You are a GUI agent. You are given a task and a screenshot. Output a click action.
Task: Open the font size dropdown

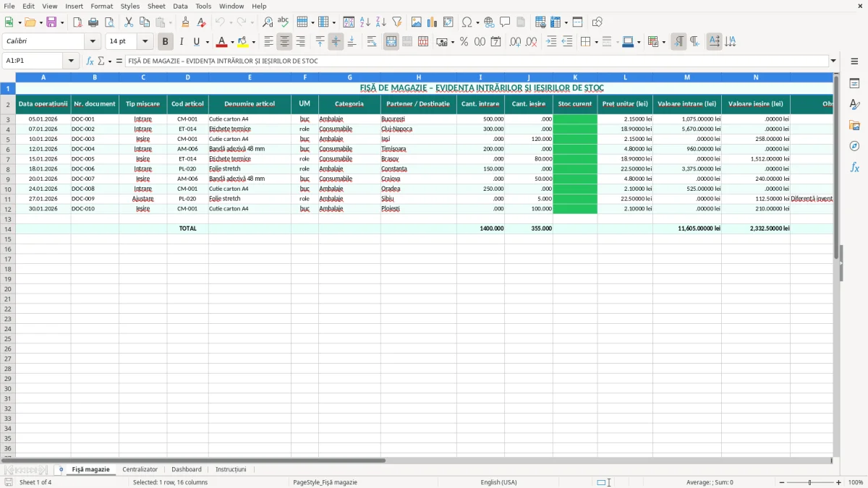(145, 42)
